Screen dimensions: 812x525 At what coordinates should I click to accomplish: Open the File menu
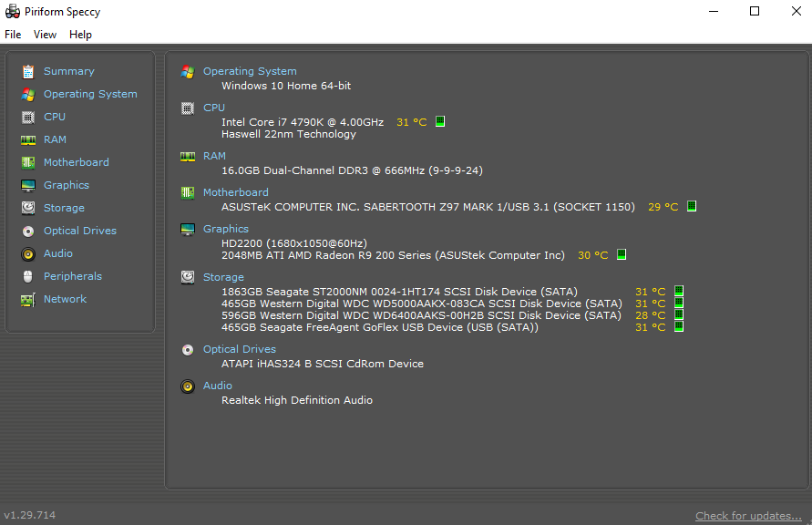click(x=13, y=35)
